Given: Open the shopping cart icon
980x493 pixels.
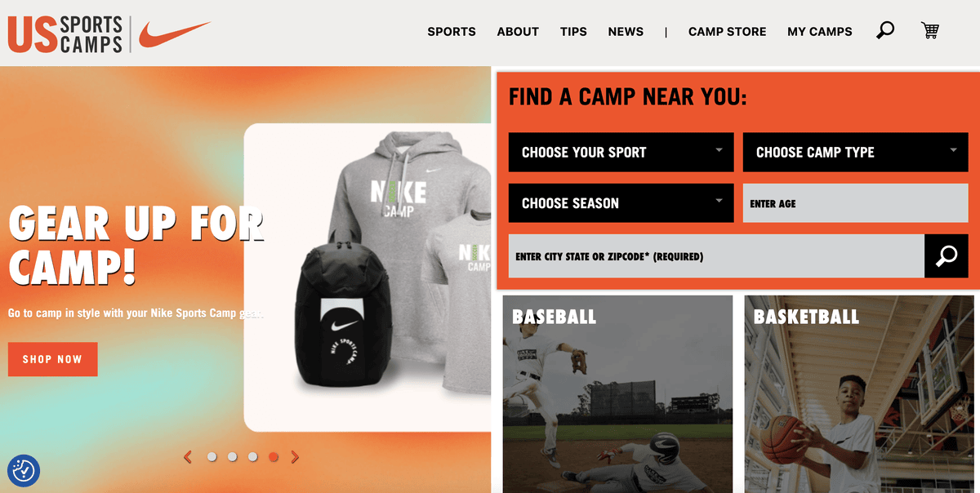Looking at the screenshot, I should point(929,31).
